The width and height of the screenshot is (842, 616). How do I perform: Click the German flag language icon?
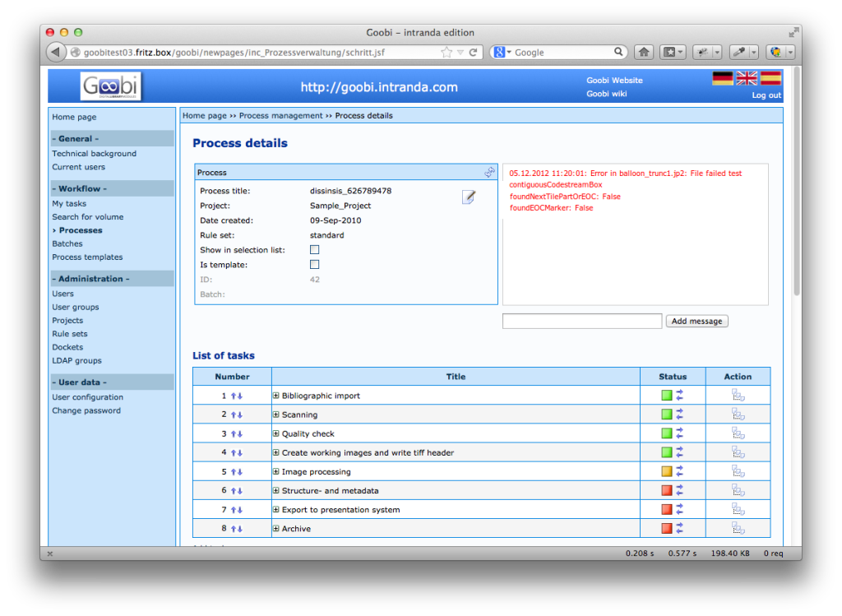click(722, 78)
